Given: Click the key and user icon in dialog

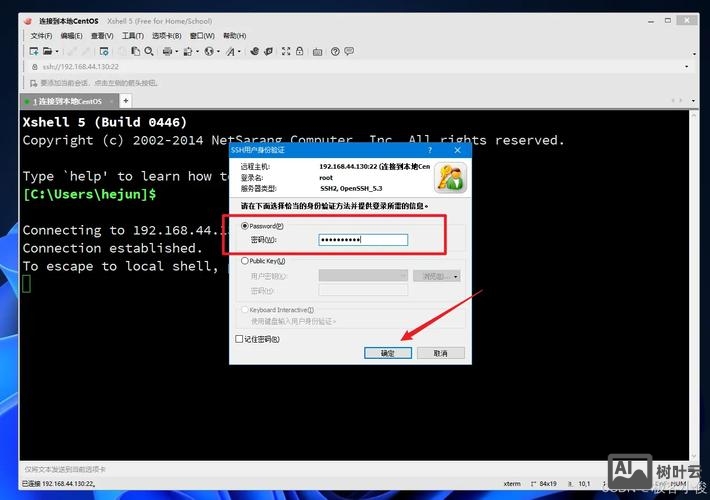Looking at the screenshot, I should click(x=451, y=178).
